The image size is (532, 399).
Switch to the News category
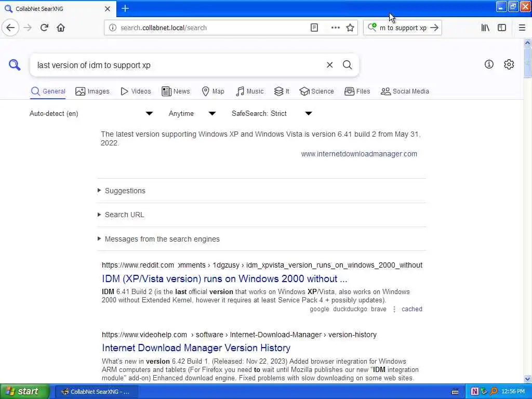point(176,91)
